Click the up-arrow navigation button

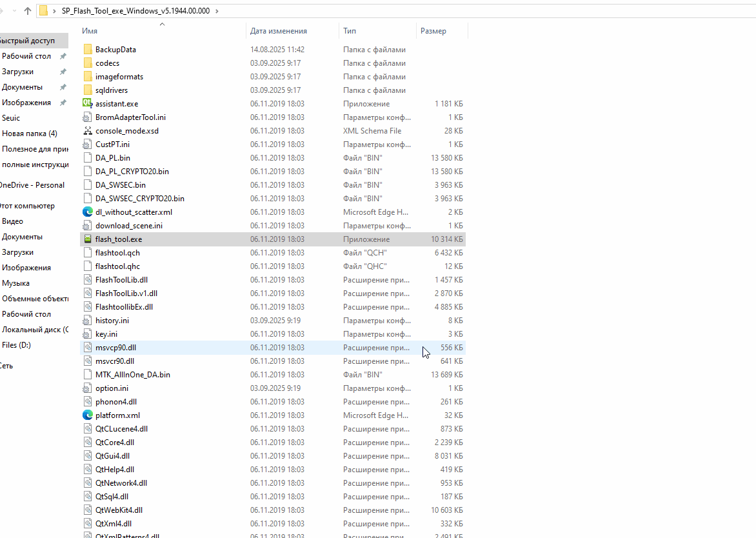click(28, 11)
